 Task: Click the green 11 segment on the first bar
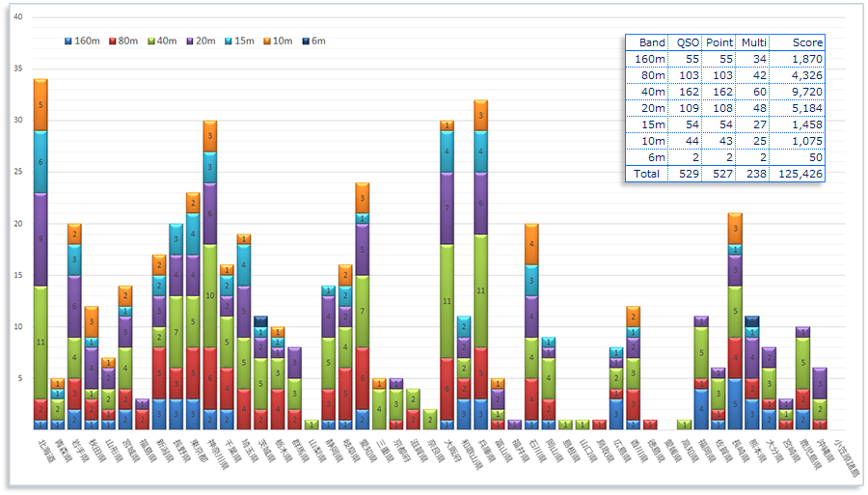(41, 342)
